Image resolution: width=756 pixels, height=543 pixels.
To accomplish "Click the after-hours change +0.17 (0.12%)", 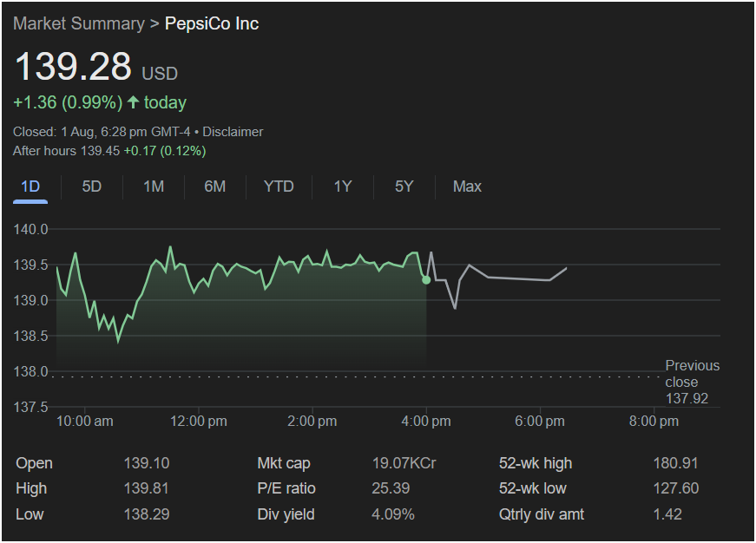I will (x=165, y=151).
